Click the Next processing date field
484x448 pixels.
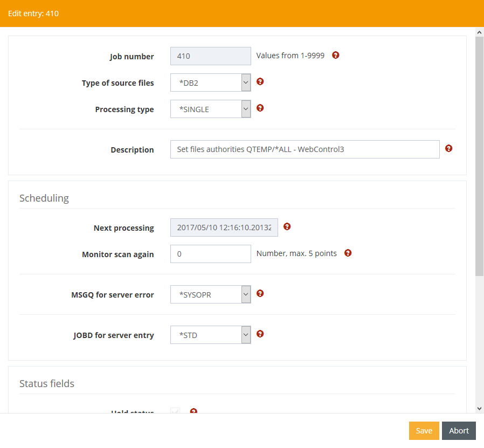pyautogui.click(x=224, y=228)
